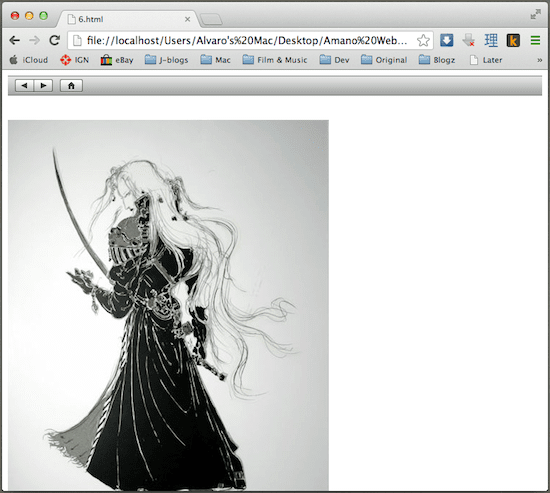Screen dimensions: 550x493
Task: Bookmark this page with the star icon
Action: click(423, 41)
